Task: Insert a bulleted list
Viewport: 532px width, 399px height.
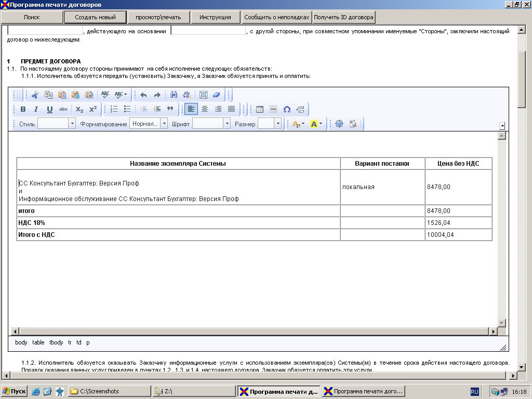Action: [127, 109]
